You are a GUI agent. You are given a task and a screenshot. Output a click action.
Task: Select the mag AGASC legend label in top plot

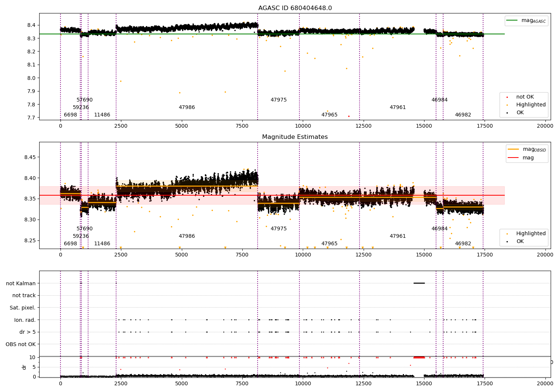533,21
